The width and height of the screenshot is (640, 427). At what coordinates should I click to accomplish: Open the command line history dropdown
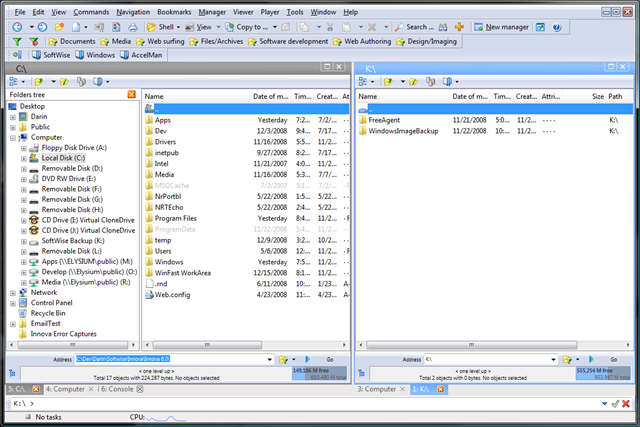[x=604, y=404]
